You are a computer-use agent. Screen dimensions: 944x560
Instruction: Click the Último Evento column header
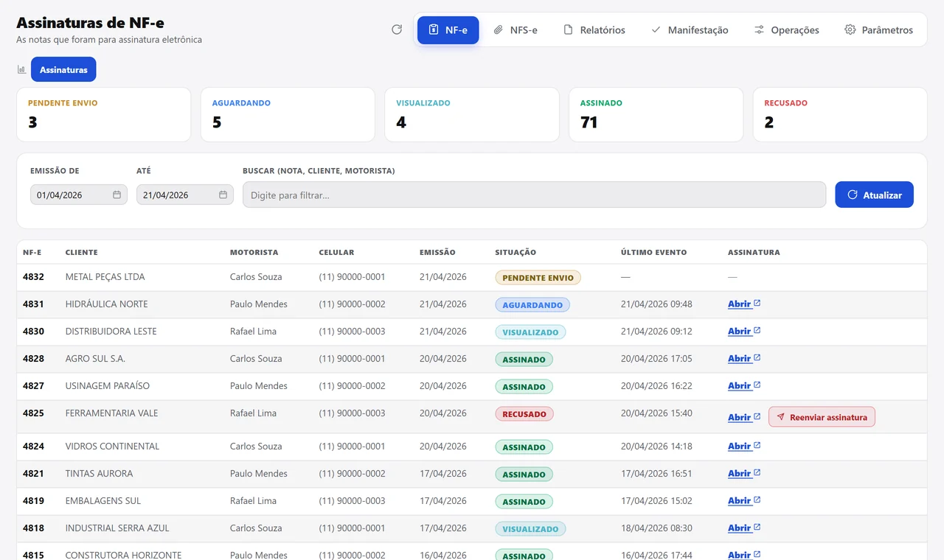point(654,252)
